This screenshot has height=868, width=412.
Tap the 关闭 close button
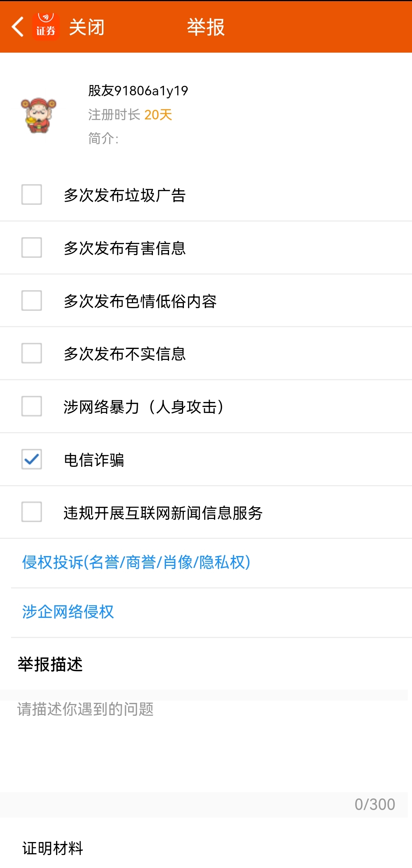point(87,27)
